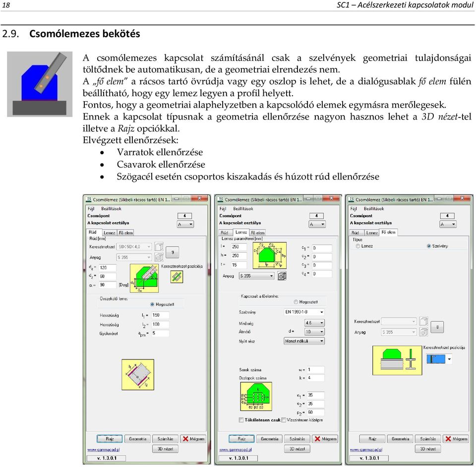
Task: Click the cross-section library icon in the right dialog
Action: pyautogui.click(x=424, y=321)
